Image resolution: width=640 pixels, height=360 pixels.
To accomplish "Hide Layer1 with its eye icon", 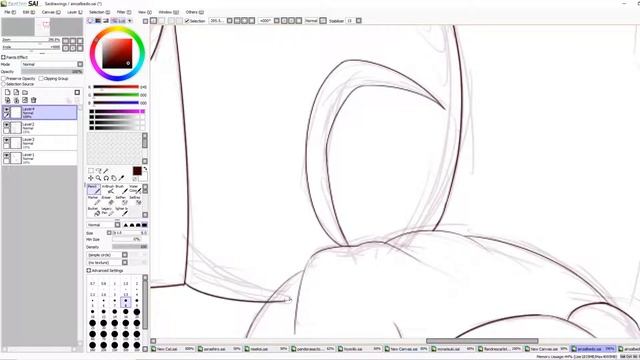I will tap(7, 156).
